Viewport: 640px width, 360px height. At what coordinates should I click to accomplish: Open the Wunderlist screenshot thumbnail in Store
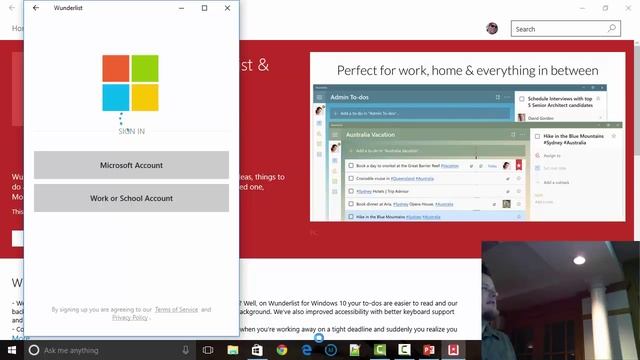tap(467, 137)
